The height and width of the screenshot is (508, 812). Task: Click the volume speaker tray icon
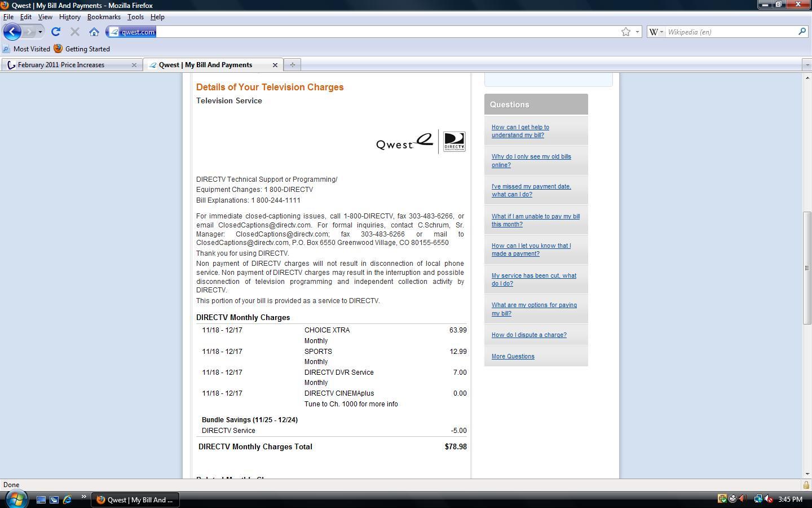[x=768, y=499]
